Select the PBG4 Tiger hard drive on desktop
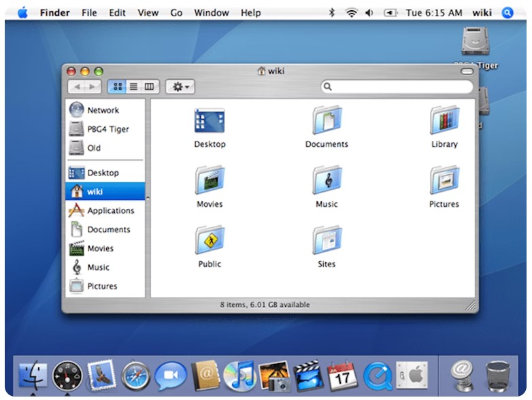The width and height of the screenshot is (532, 400). click(476, 41)
